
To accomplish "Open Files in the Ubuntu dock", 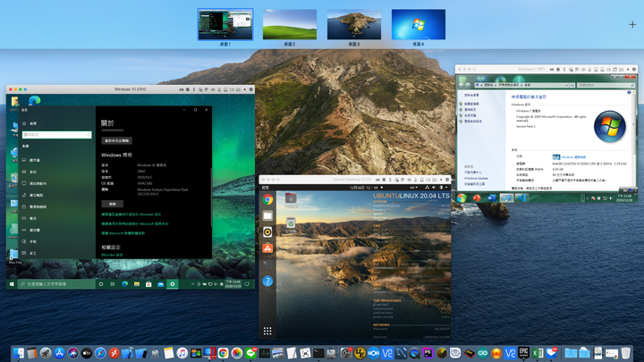I will point(267,215).
